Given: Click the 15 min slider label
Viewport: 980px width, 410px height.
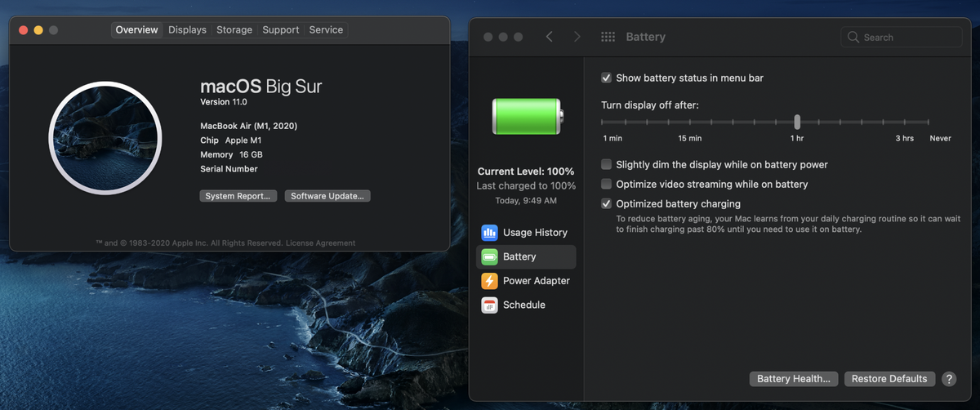Looking at the screenshot, I should pos(689,139).
